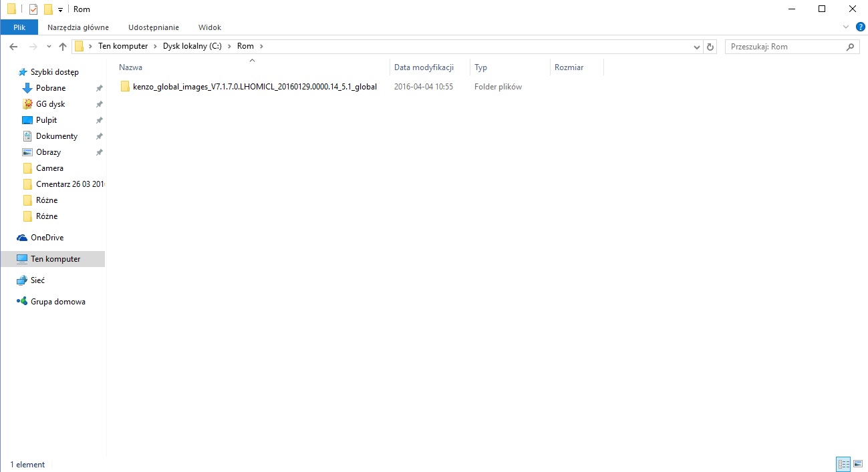
Task: Switch to Details view layout icon
Action: (x=843, y=464)
